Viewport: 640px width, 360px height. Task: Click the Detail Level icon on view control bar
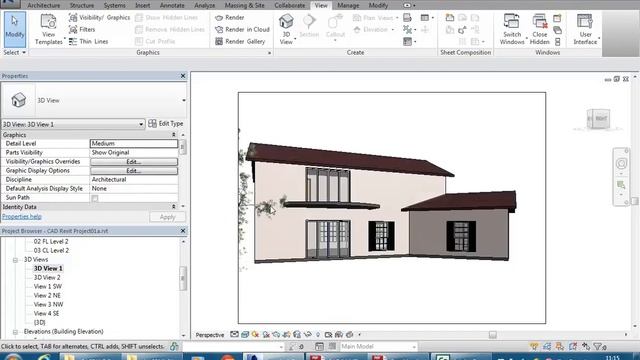[234, 335]
